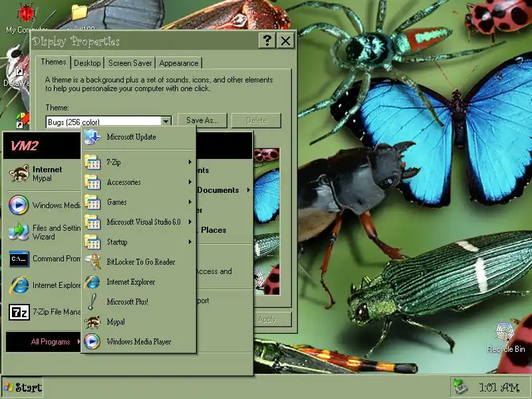Click the 'Access and' text in Start menu
Image resolution: width=532 pixels, height=399 pixels.
[214, 271]
